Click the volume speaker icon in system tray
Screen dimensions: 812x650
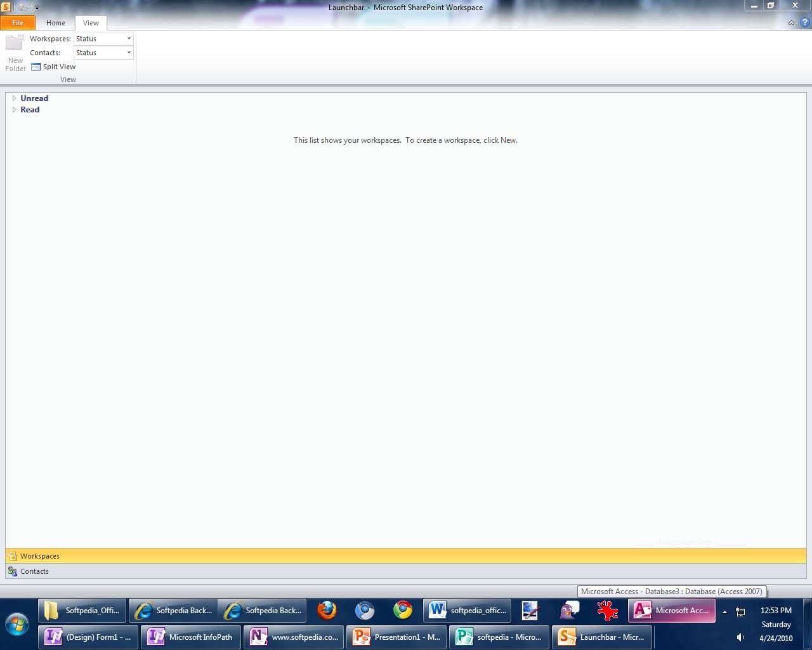click(x=740, y=637)
